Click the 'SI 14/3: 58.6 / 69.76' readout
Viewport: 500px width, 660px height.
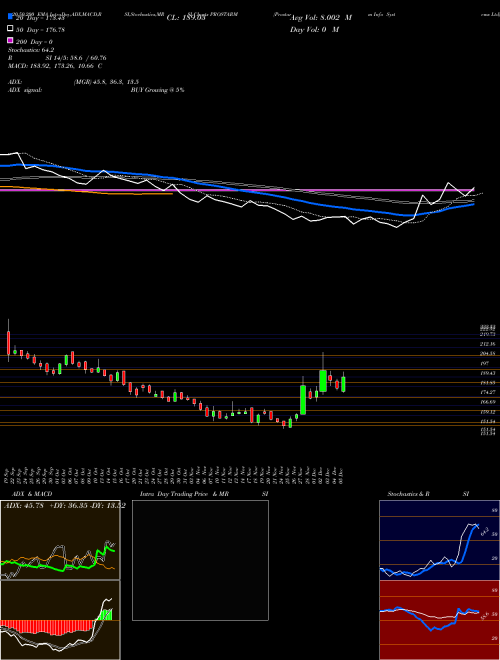[76, 58]
